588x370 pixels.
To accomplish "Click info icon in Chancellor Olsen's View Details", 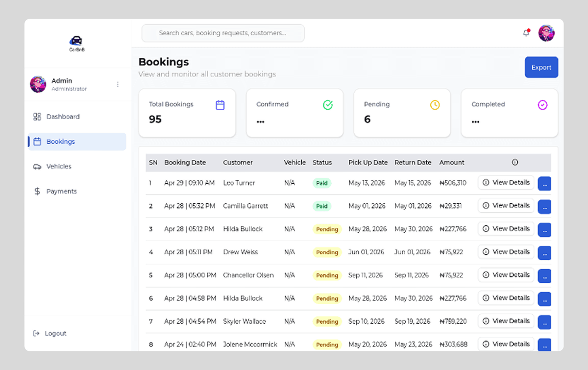I will [486, 274].
